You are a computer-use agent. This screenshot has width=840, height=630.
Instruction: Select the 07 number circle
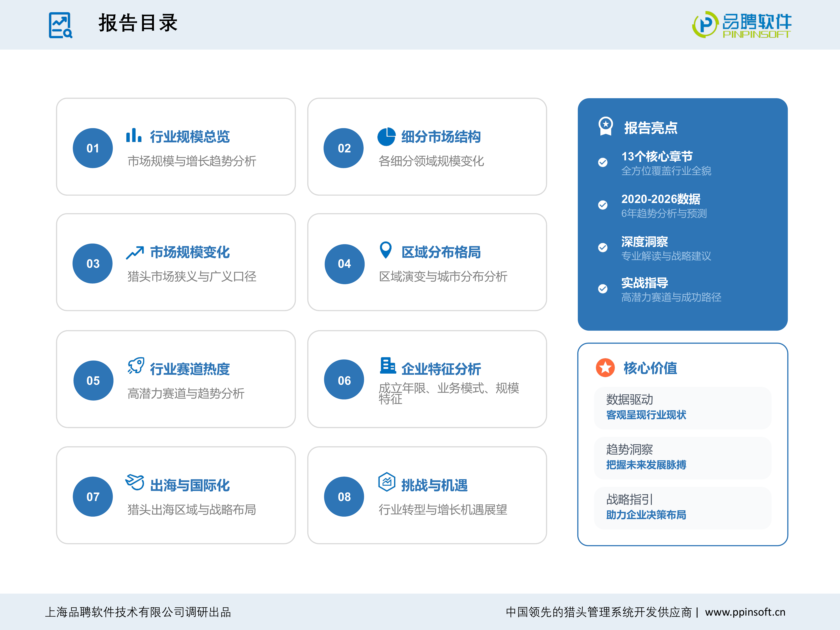click(93, 497)
